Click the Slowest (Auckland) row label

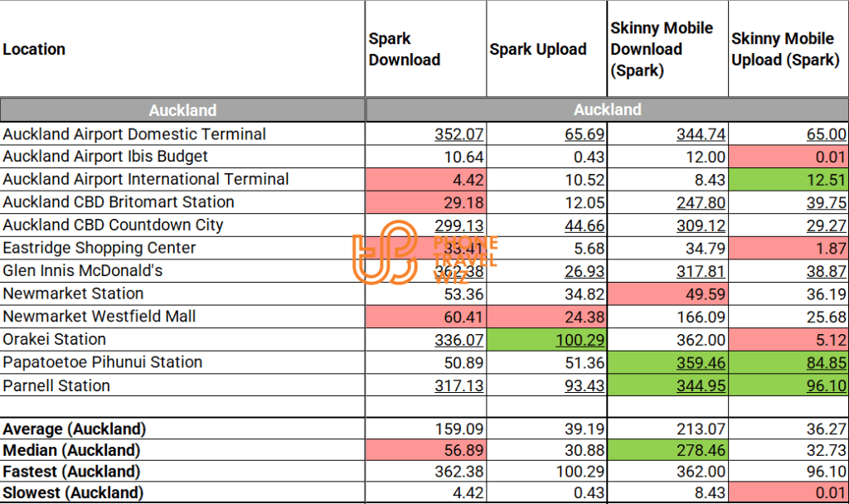pyautogui.click(x=73, y=493)
